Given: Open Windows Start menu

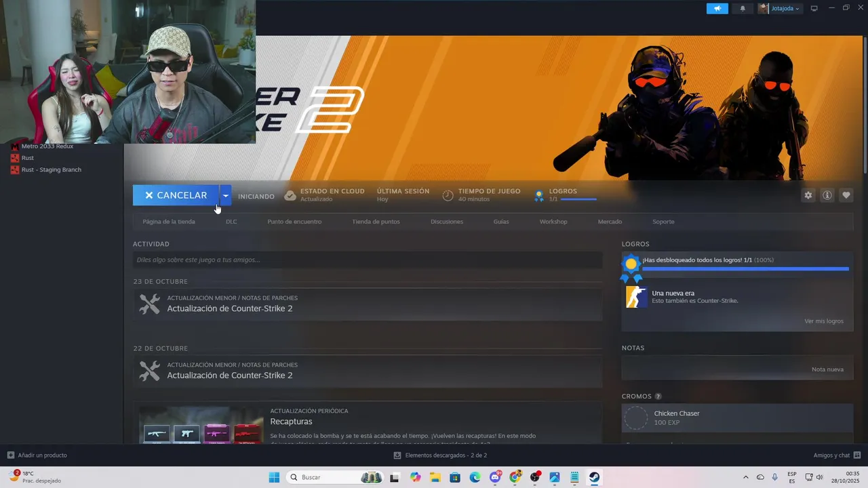Looking at the screenshot, I should pyautogui.click(x=274, y=477).
